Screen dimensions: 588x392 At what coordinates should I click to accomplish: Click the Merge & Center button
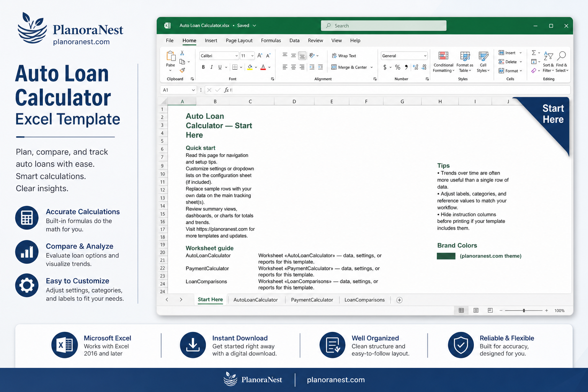[349, 67]
